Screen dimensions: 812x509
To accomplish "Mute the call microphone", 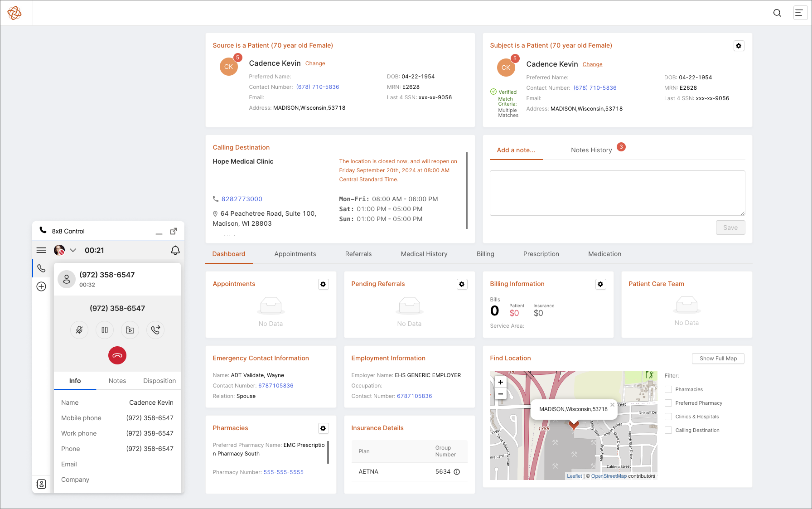I will (x=79, y=330).
